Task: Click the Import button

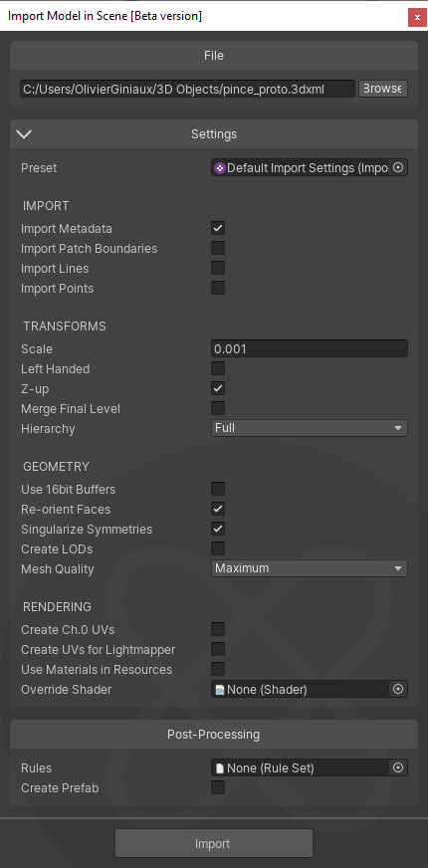Action: pyautogui.click(x=214, y=844)
